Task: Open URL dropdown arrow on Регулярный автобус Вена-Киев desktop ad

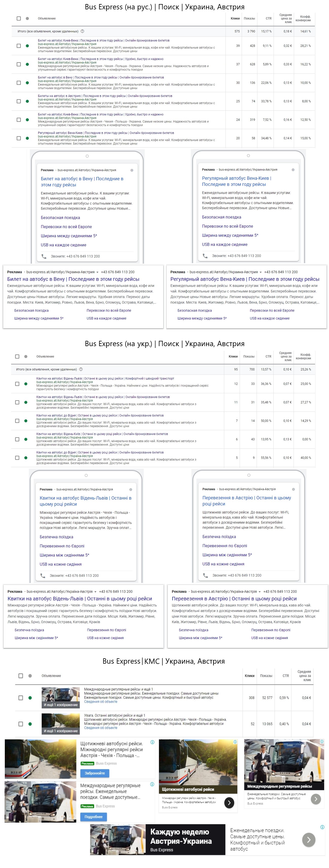Action: 261,272
